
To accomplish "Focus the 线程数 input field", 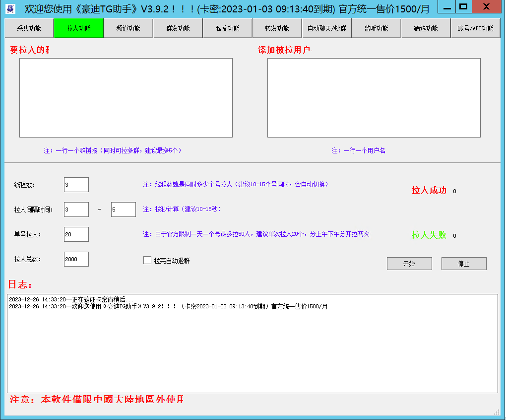I will [x=76, y=185].
